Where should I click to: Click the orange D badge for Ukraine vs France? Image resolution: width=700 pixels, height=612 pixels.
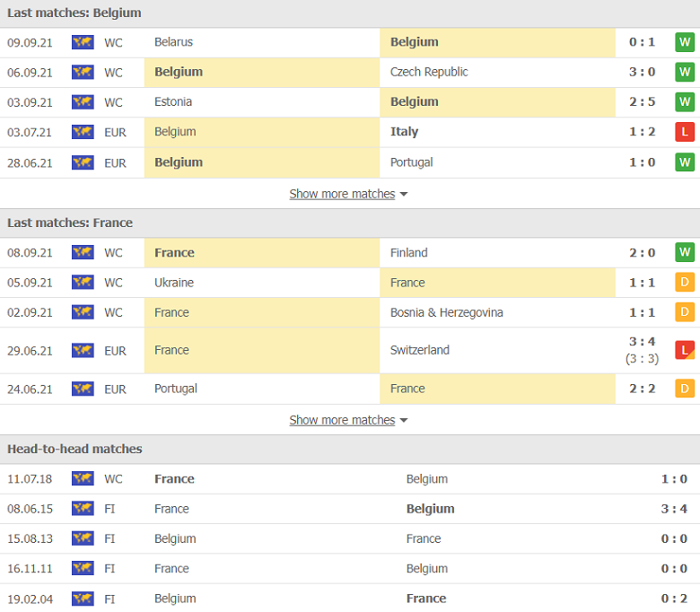click(x=685, y=283)
